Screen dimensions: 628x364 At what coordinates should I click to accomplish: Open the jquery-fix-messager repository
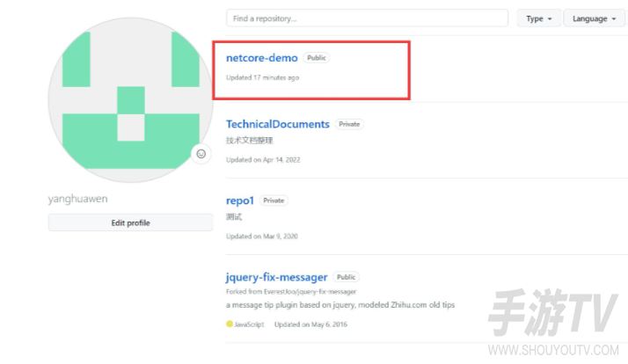[x=276, y=277]
